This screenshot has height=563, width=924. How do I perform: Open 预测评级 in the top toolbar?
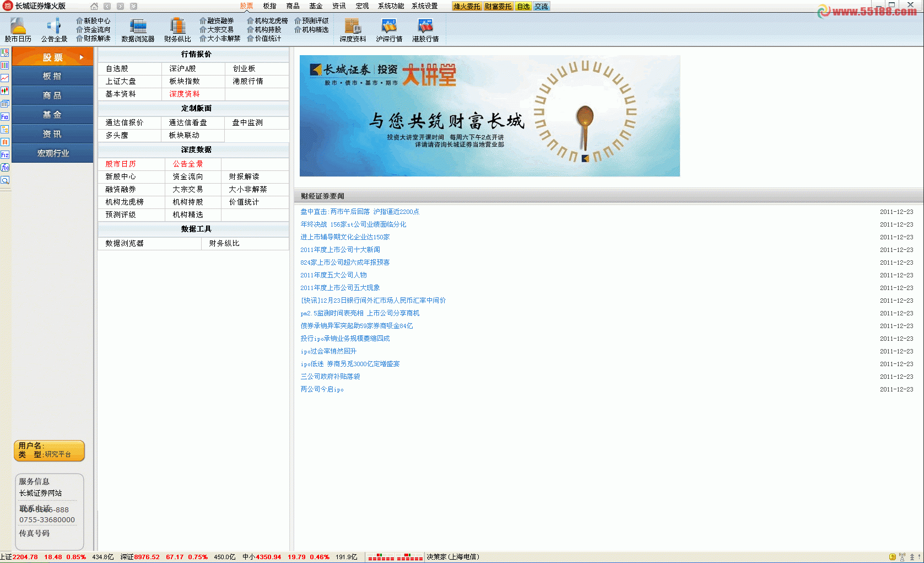[x=311, y=21]
